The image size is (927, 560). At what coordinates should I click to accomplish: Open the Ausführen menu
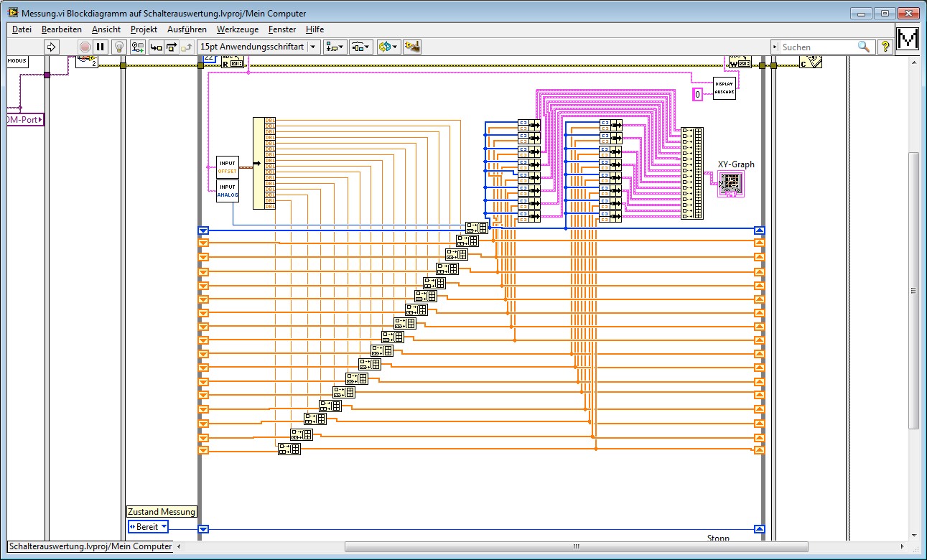(x=187, y=29)
